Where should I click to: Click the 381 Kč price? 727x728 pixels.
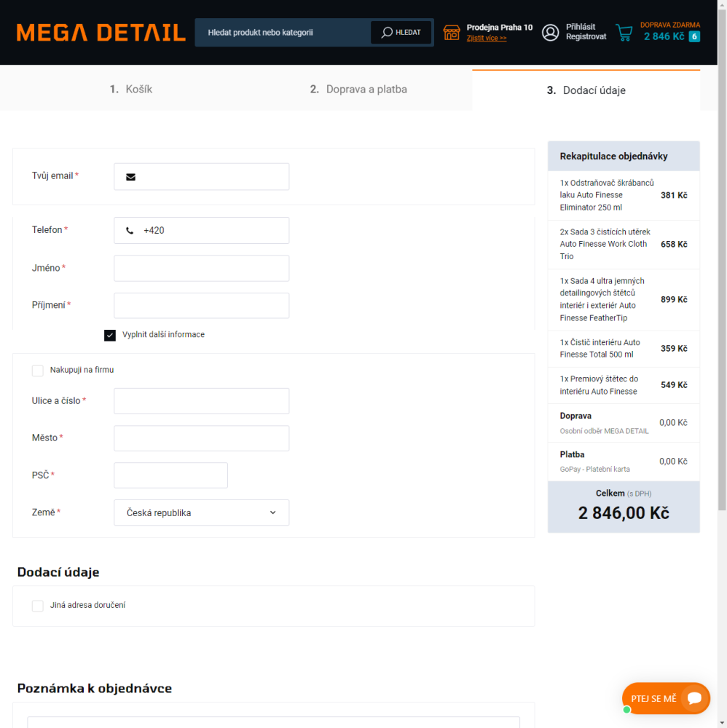point(674,195)
